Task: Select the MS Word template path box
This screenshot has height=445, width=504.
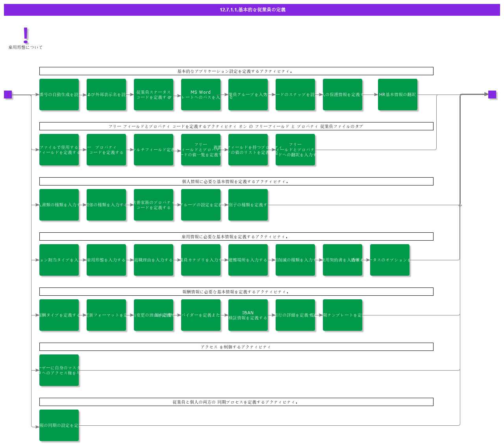Action: pos(200,95)
